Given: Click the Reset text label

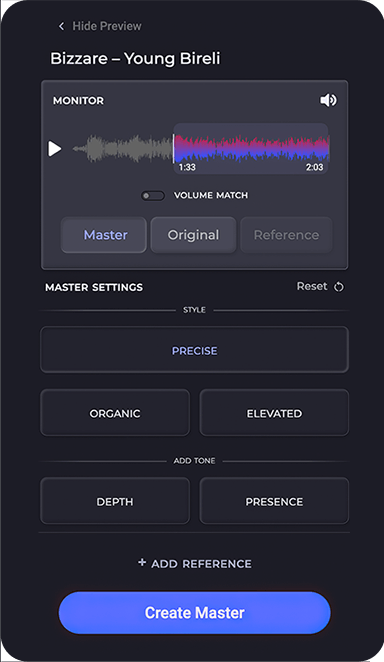Looking at the screenshot, I should pyautogui.click(x=312, y=286).
